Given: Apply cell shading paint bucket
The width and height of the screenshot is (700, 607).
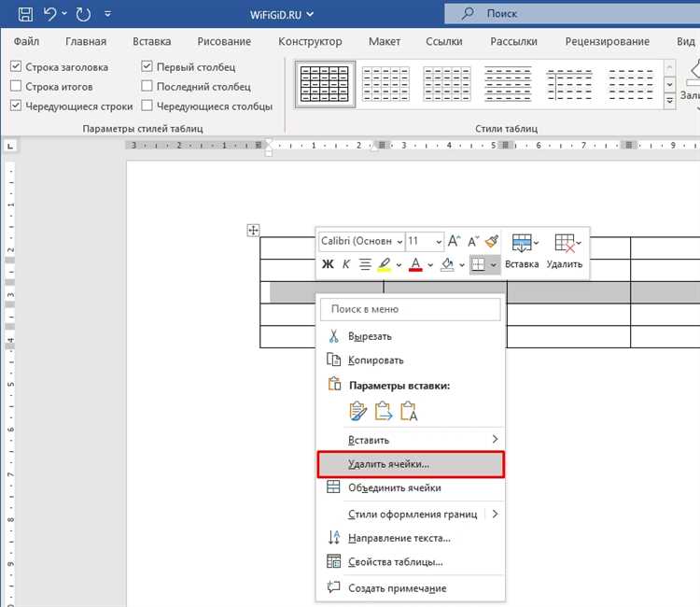Looking at the screenshot, I should [x=447, y=264].
